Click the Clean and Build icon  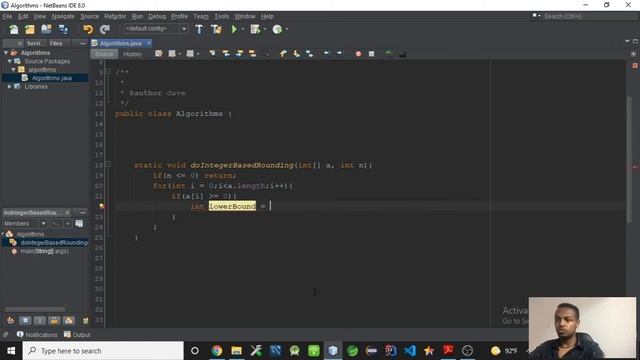pyautogui.click(x=216, y=29)
